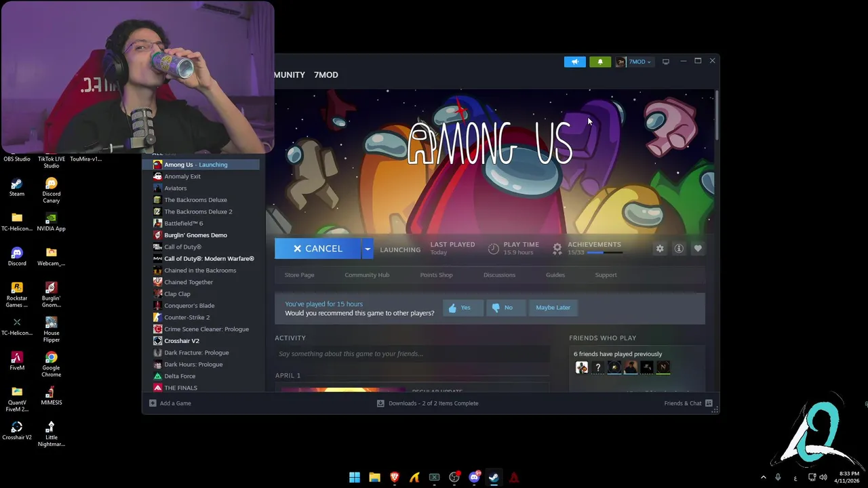
Task: Open FiveM desktop shortcut
Action: [x=17, y=361]
